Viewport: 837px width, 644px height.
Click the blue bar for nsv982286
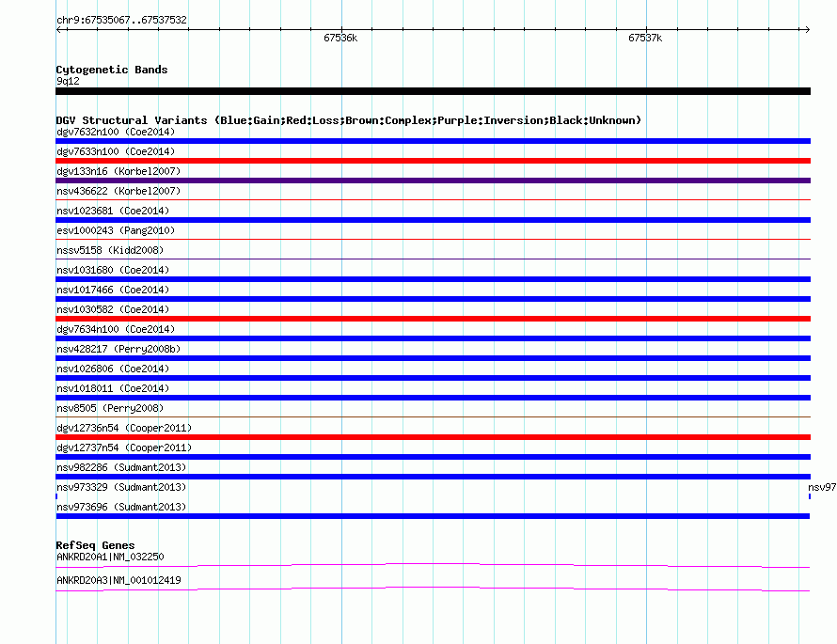pyautogui.click(x=433, y=477)
